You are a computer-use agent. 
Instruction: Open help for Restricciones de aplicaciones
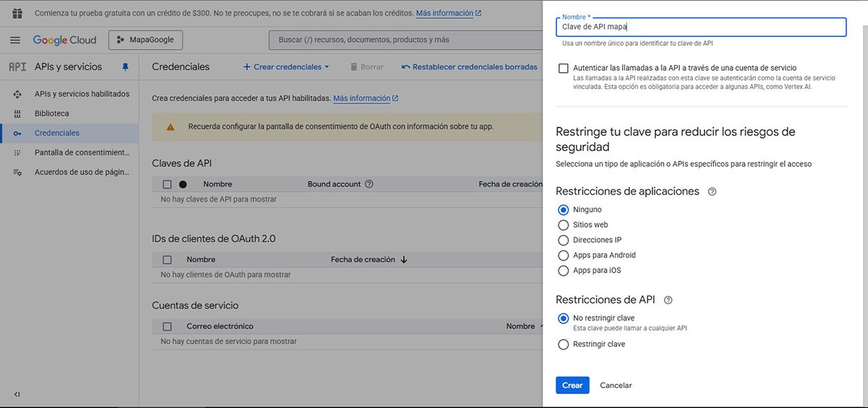[x=712, y=192]
